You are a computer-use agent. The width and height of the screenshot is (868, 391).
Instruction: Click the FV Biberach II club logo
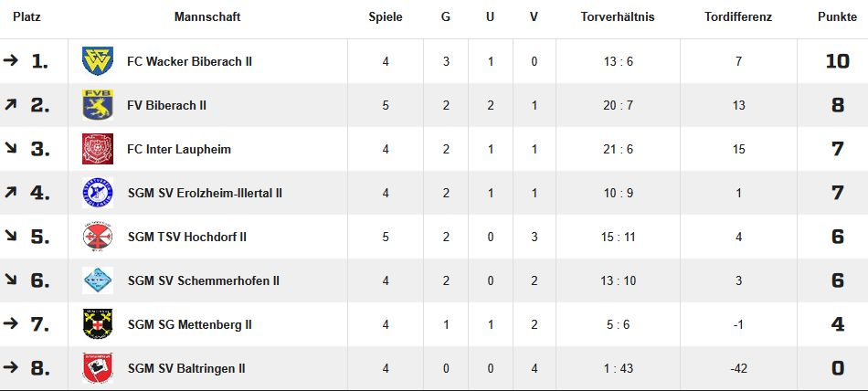98,105
